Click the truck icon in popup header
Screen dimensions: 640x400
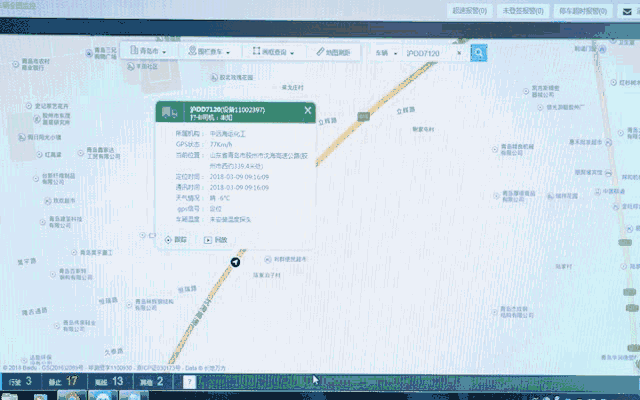coord(169,112)
